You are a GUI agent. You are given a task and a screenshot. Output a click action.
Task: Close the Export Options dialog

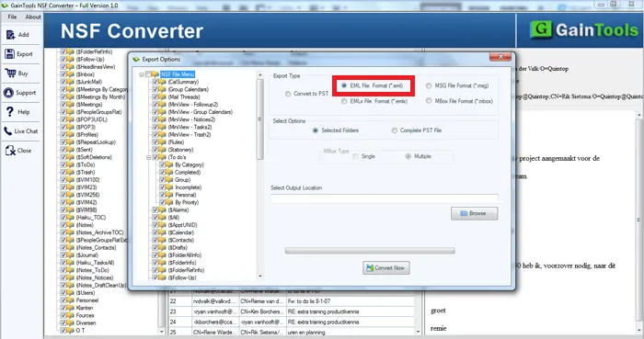[500, 57]
